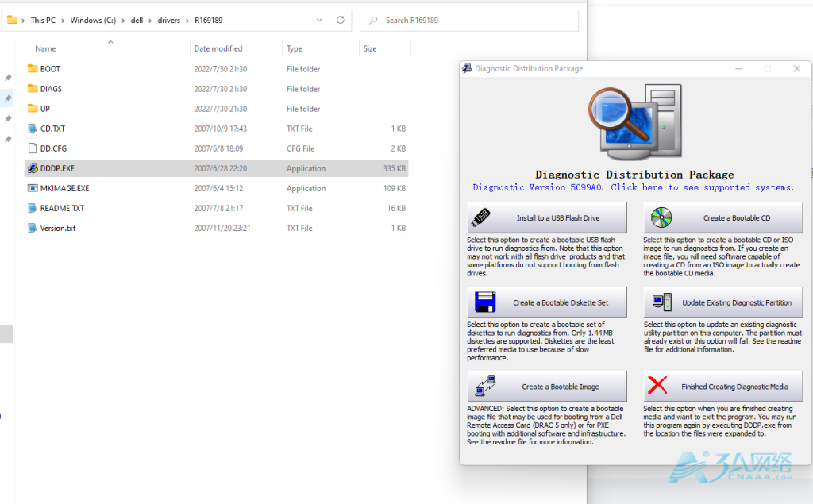Image resolution: width=813 pixels, height=504 pixels.
Task: Open the supported systems link
Action: pyautogui.click(x=633, y=187)
